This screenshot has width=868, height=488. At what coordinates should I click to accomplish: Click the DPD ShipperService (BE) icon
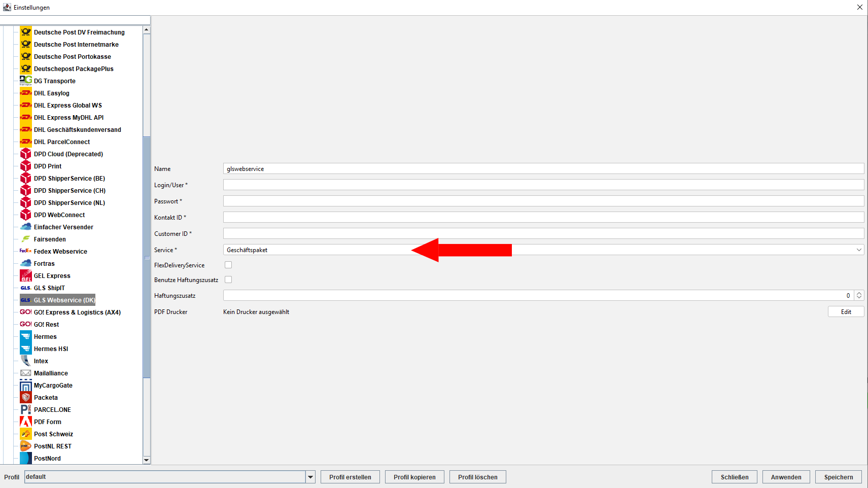point(26,178)
